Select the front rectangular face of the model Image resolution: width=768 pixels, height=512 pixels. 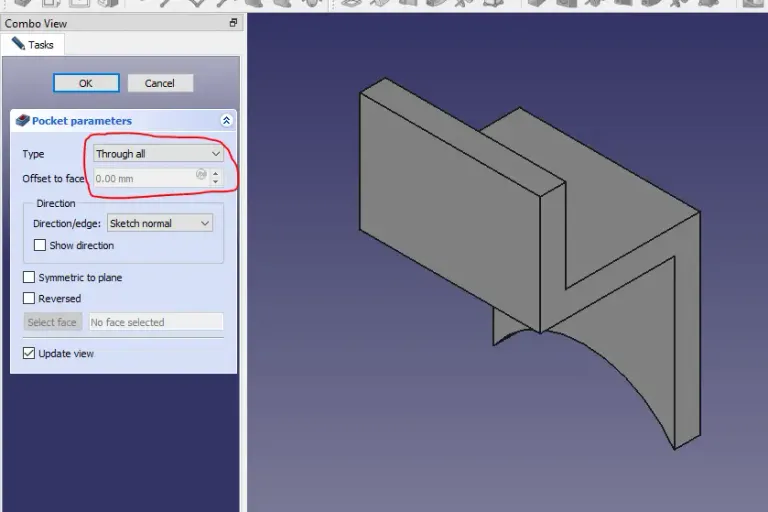[x=450, y=210]
